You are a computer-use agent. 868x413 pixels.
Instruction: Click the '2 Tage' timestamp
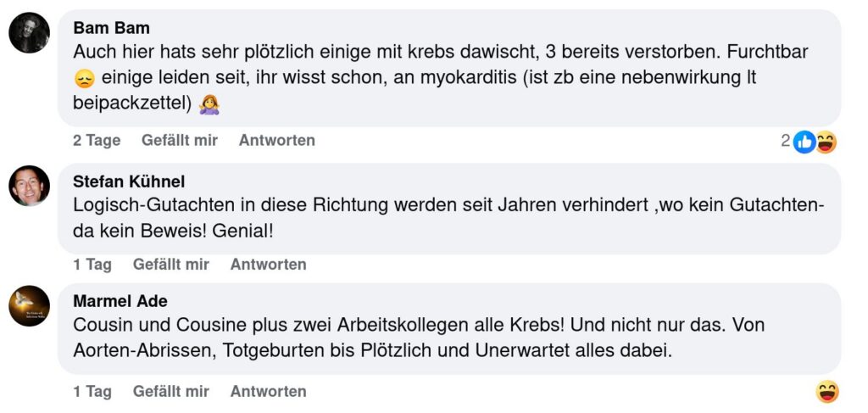tap(97, 141)
